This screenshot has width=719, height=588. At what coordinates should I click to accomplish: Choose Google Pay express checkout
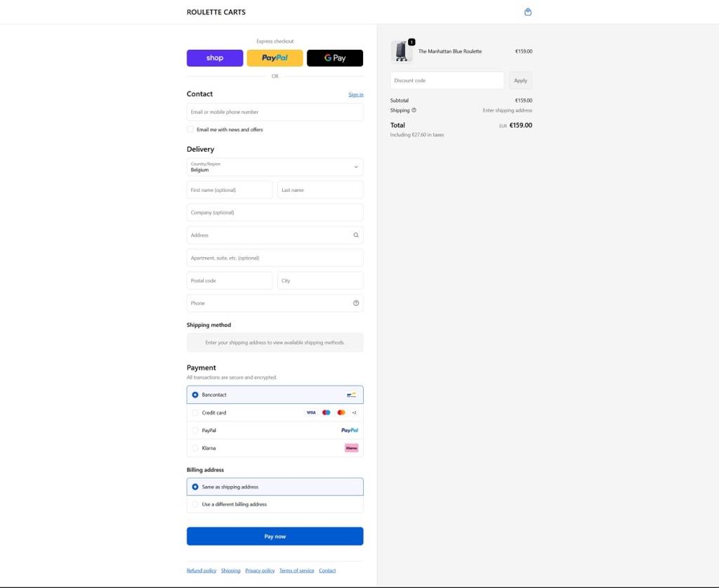[335, 58]
